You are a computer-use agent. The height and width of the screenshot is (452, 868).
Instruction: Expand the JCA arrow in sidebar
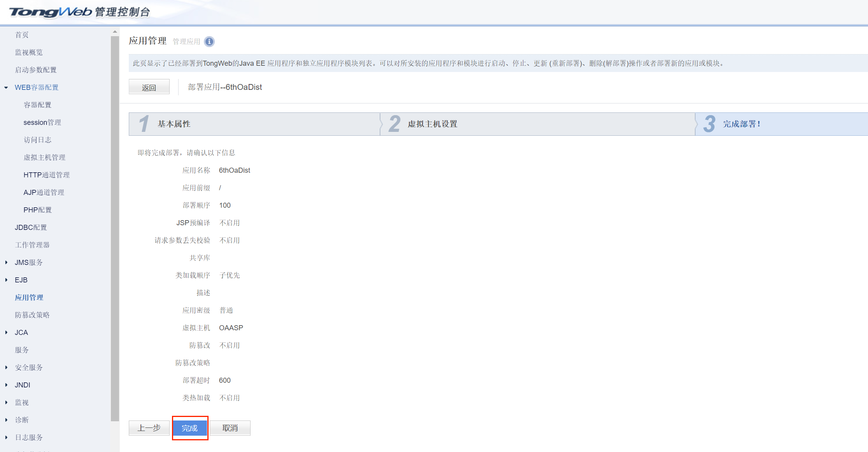point(6,333)
